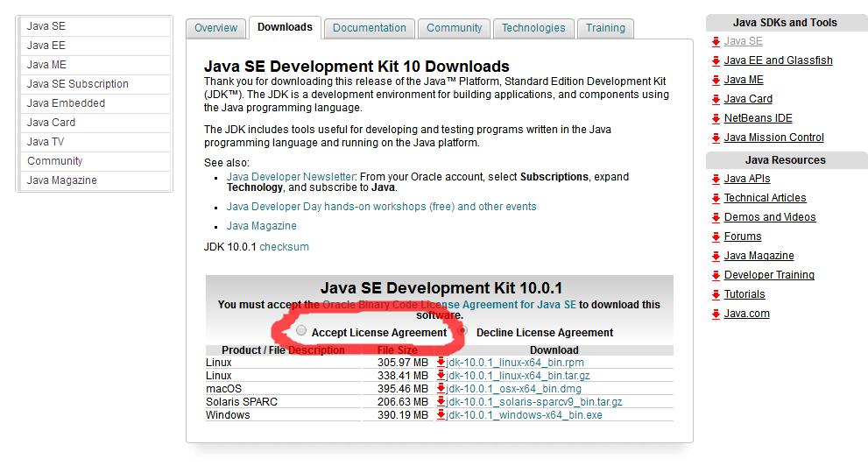Download jdk-10.0.1_windows-x64_bin.exe
This screenshot has height=473, width=868.
(x=524, y=415)
